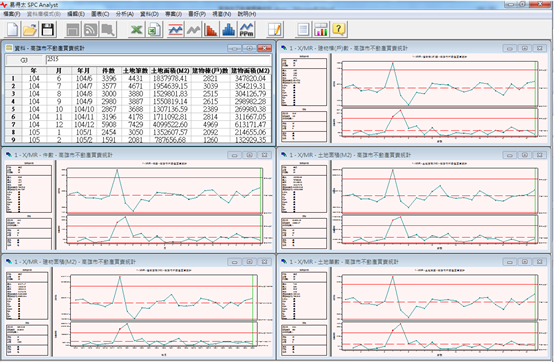Click the PPm analysis icon
The image size is (554, 362).
(x=247, y=29)
